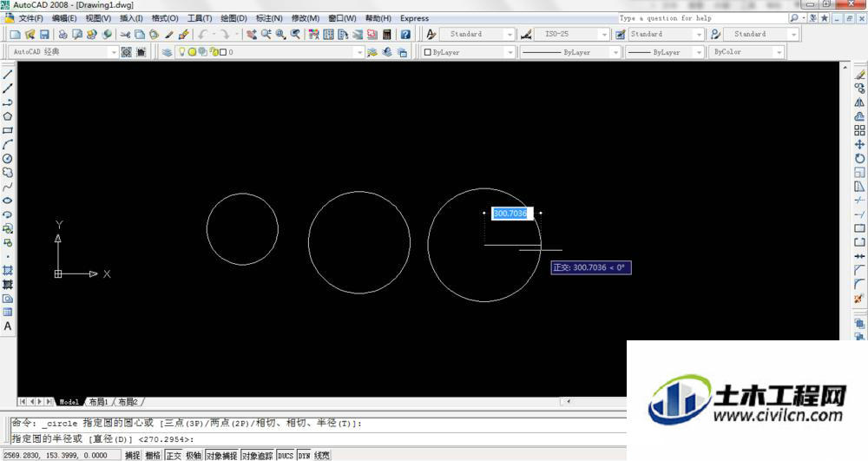Click the Workspace Settings gear icon
Screen dimensions: 868x461
click(x=126, y=52)
